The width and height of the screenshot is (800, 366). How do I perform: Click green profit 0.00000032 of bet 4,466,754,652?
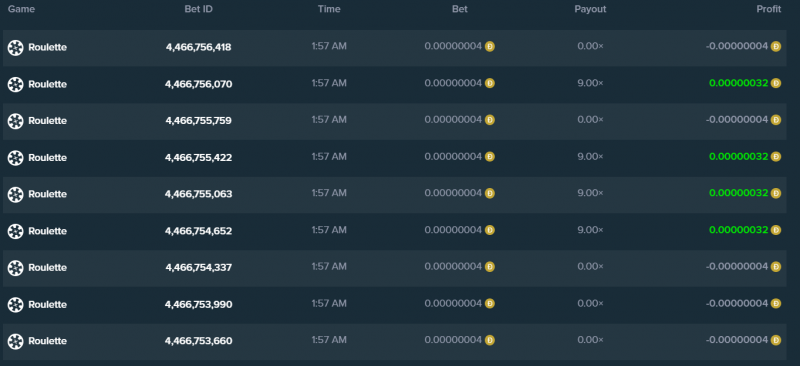point(738,230)
